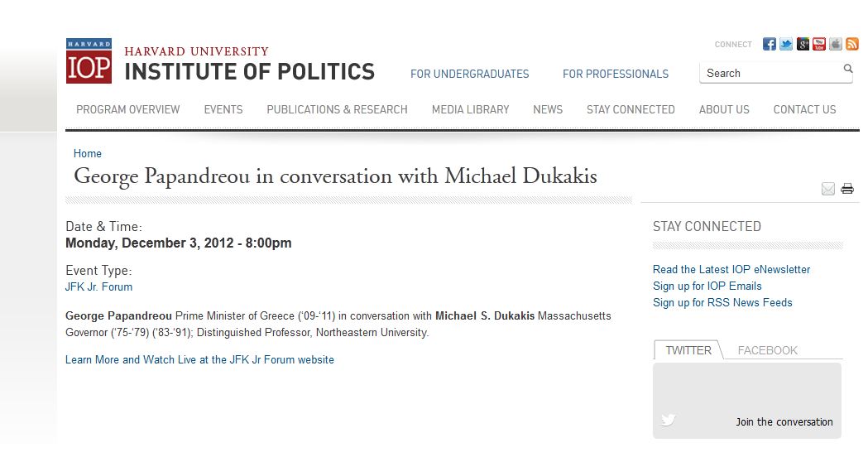Viewport: 868px width, 462px height.
Task: Open Publications & Research menu
Action: (x=337, y=109)
